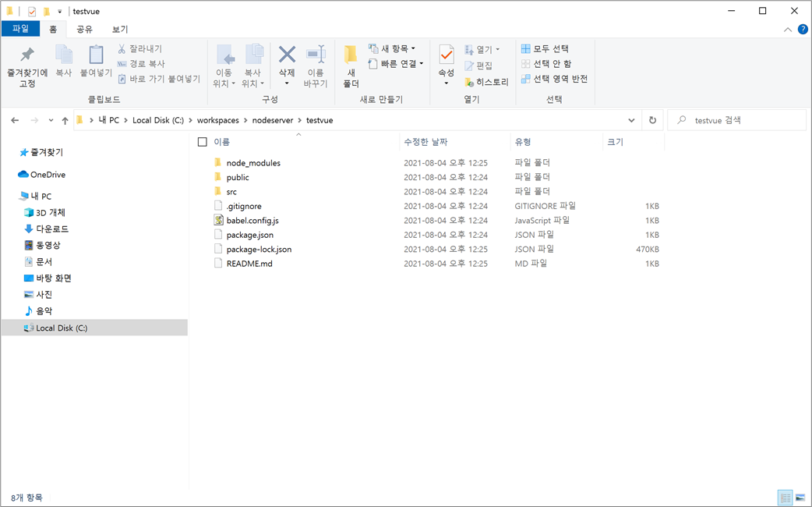This screenshot has width=812, height=507.
Task: Select Quick access (즐겨찾기) in sidebar
Action: point(41,152)
